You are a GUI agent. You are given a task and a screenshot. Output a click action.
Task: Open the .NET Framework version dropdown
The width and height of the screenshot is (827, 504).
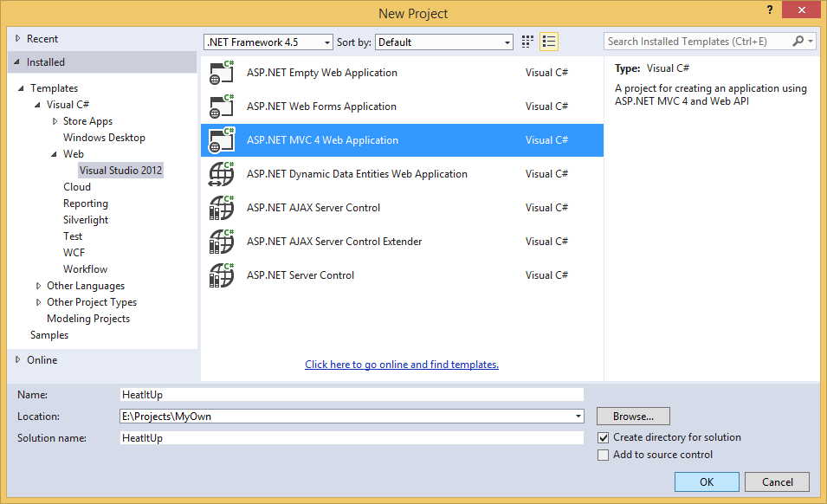click(268, 42)
